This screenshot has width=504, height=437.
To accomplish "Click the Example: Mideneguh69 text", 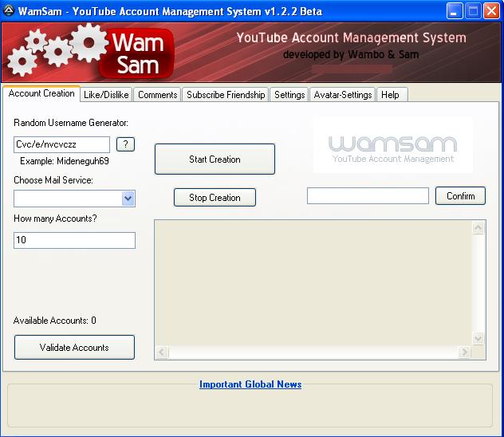I will pos(65,160).
